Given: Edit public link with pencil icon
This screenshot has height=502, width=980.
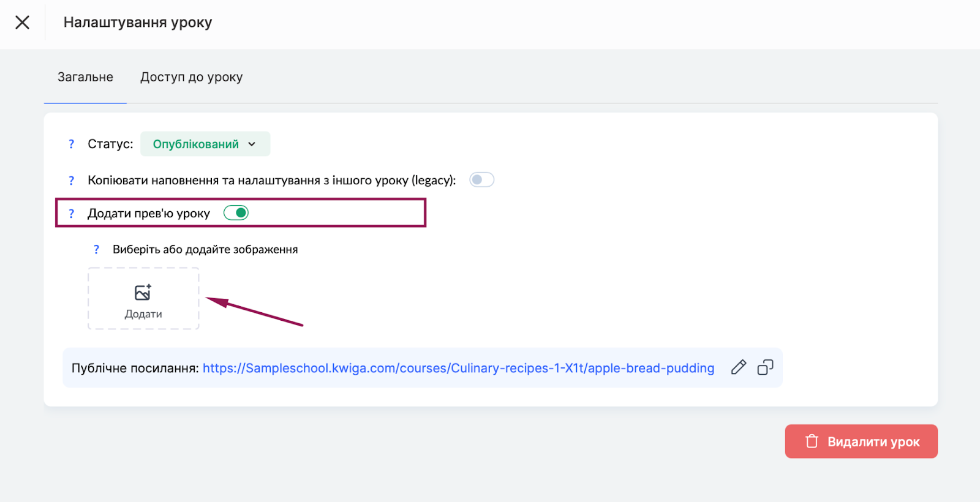Looking at the screenshot, I should coord(739,367).
